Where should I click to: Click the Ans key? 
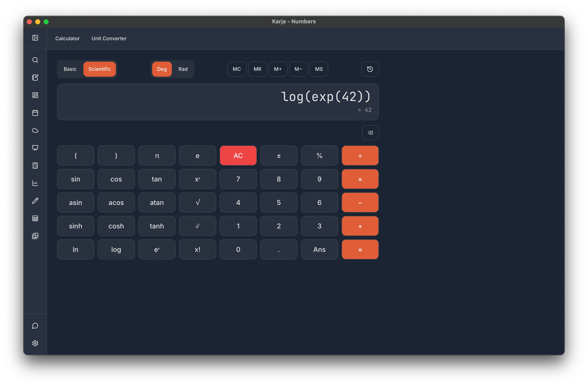point(319,250)
